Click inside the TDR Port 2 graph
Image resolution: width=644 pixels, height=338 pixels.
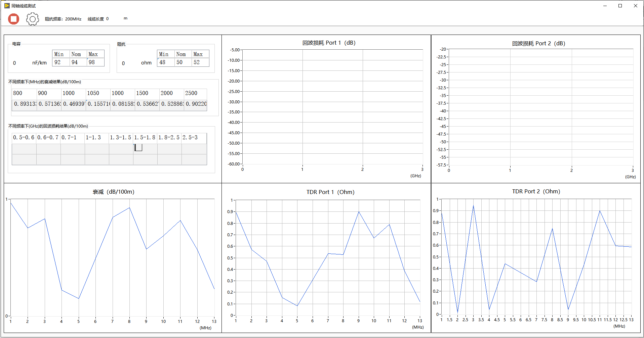click(536, 257)
